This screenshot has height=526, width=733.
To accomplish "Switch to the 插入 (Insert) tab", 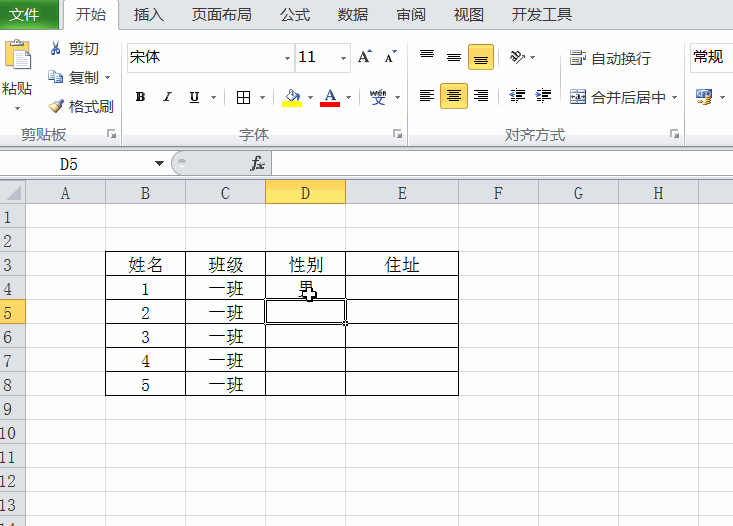I will point(148,14).
